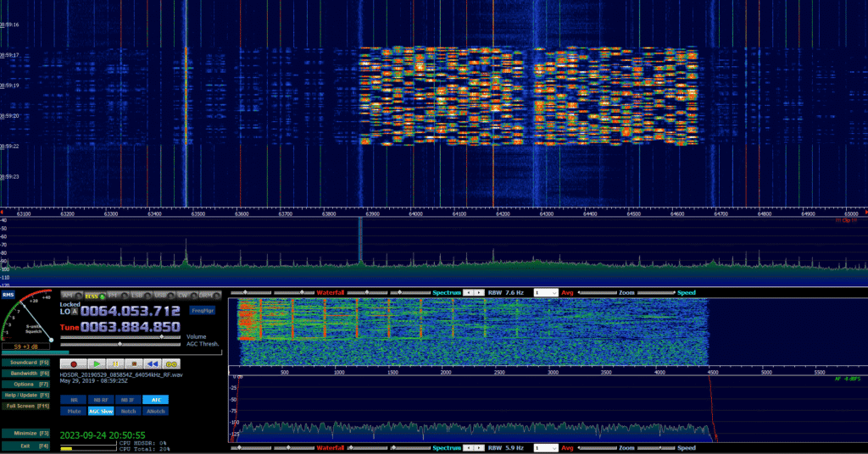
Task: Toggle loop playback with the yellow icon
Action: pyautogui.click(x=171, y=364)
